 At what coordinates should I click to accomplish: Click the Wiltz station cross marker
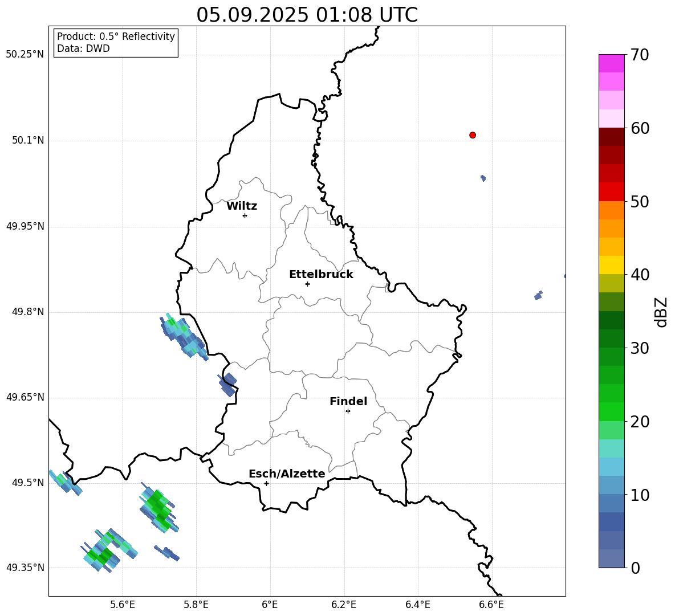click(245, 215)
